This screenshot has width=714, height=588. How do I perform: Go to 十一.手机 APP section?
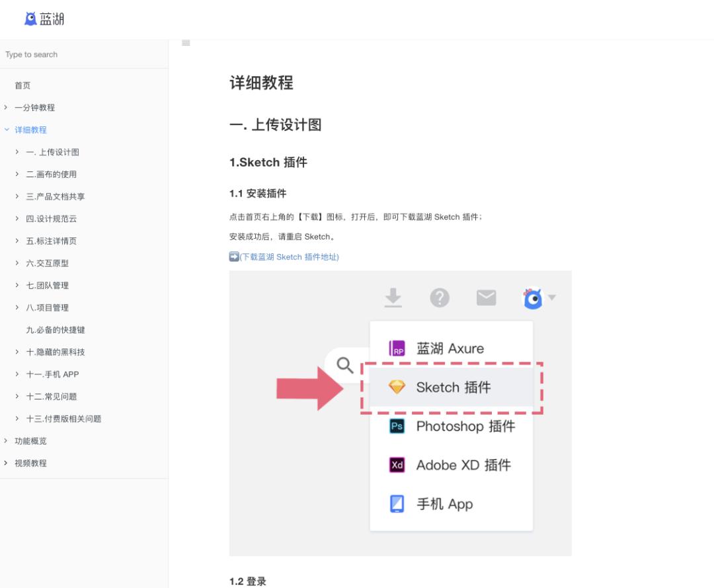pyautogui.click(x=52, y=374)
